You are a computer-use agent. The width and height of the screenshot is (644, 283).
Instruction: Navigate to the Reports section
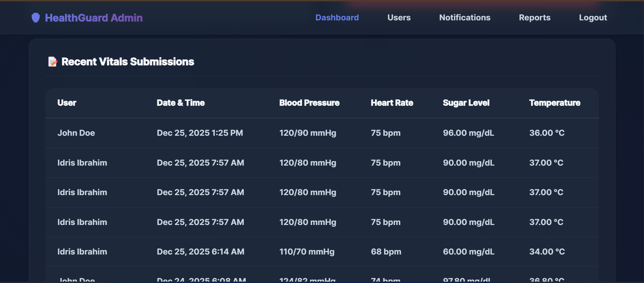[x=534, y=18]
